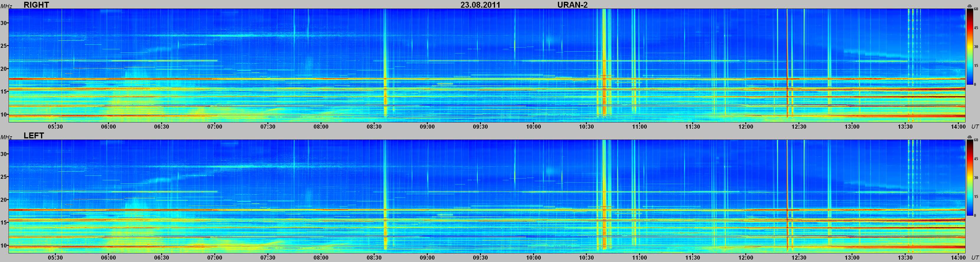The image size is (980, 262).
Task: Click the 11:00 time tick under LEFT panel
Action: pyautogui.click(x=639, y=258)
